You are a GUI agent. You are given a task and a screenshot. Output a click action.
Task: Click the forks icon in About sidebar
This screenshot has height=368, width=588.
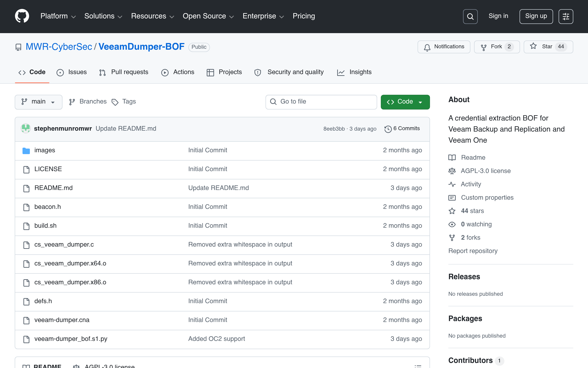pyautogui.click(x=452, y=238)
